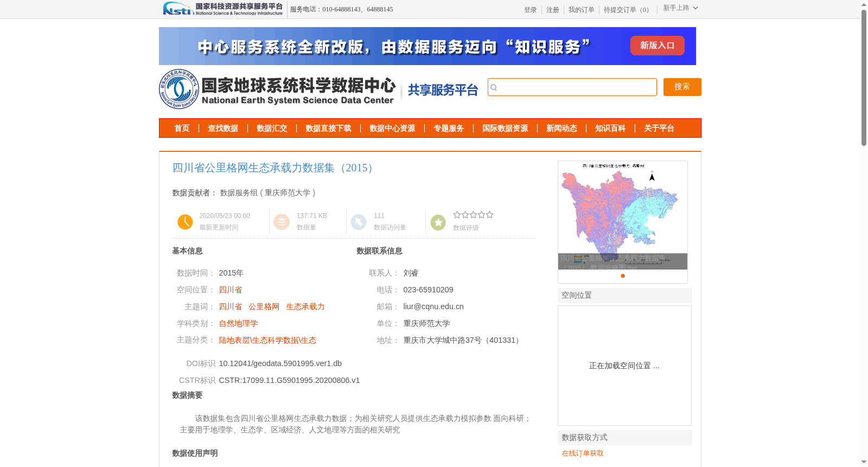Click the 在线订单获取 link
This screenshot has width=868, height=467.
(583, 453)
